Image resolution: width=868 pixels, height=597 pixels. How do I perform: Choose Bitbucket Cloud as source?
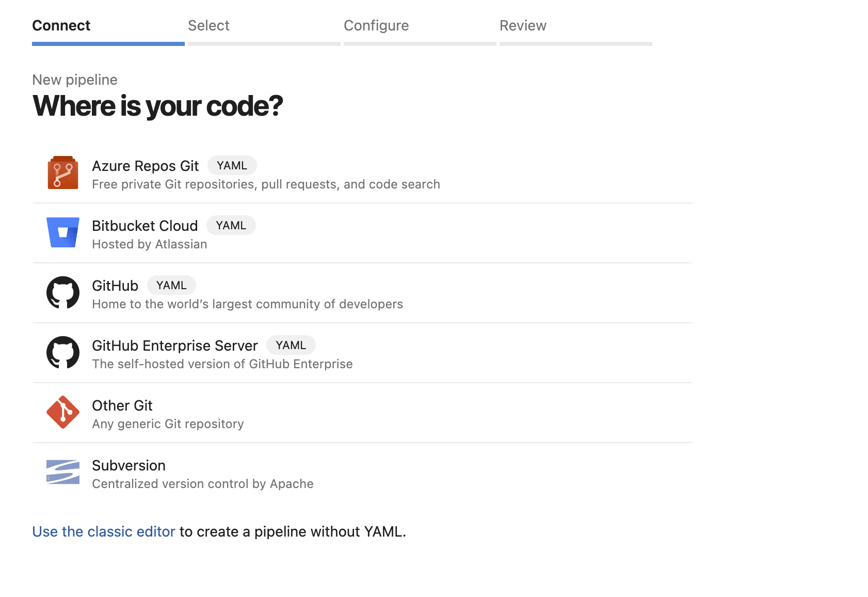pos(362,233)
